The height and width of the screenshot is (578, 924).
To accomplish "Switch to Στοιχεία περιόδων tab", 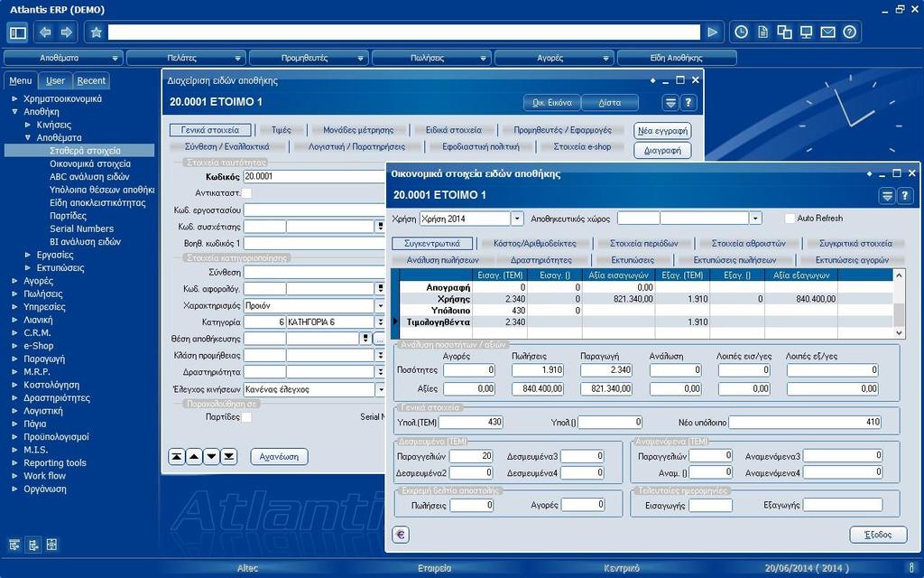I will 644,243.
